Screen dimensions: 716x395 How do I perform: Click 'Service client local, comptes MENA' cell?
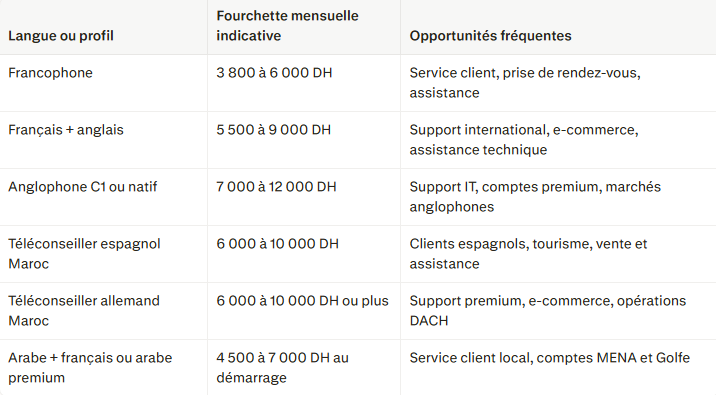tap(550, 358)
